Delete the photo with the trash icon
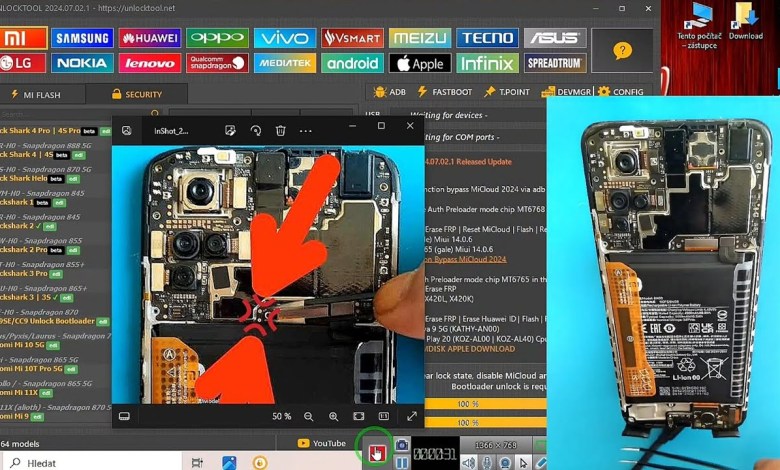 [281, 130]
